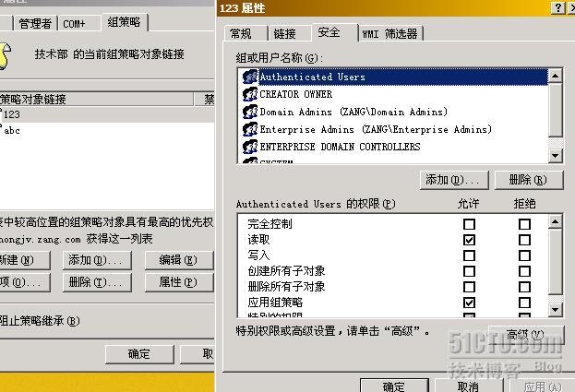Click 编辑(E) in the left window
Viewport: 575px width, 392px height.
(179, 260)
